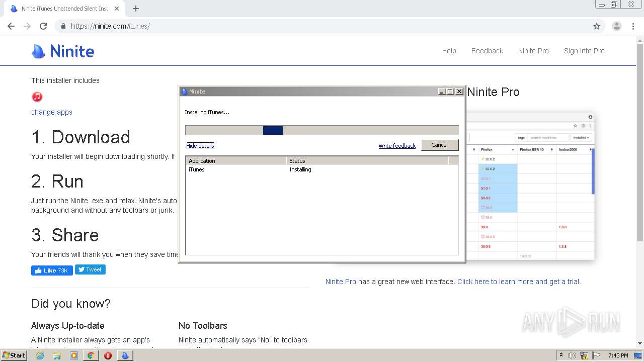Open the Chrome three-dot menu
644x362 pixels.
(x=633, y=26)
